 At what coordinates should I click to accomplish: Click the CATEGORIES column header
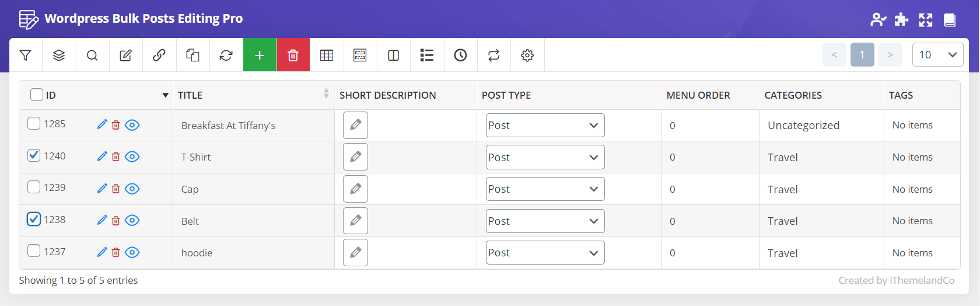pyautogui.click(x=793, y=95)
